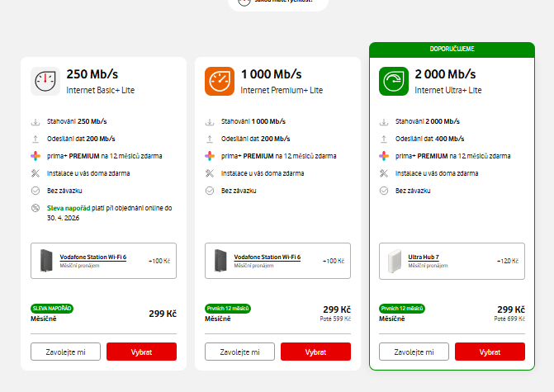Click the Bez závazku checkmark icon in Premium+ plan

pyautogui.click(x=210, y=191)
